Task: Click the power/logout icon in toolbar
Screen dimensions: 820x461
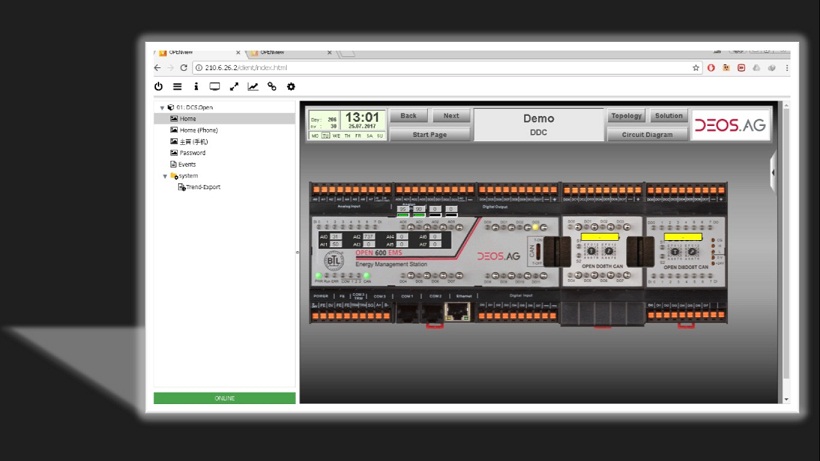Action: pos(158,87)
